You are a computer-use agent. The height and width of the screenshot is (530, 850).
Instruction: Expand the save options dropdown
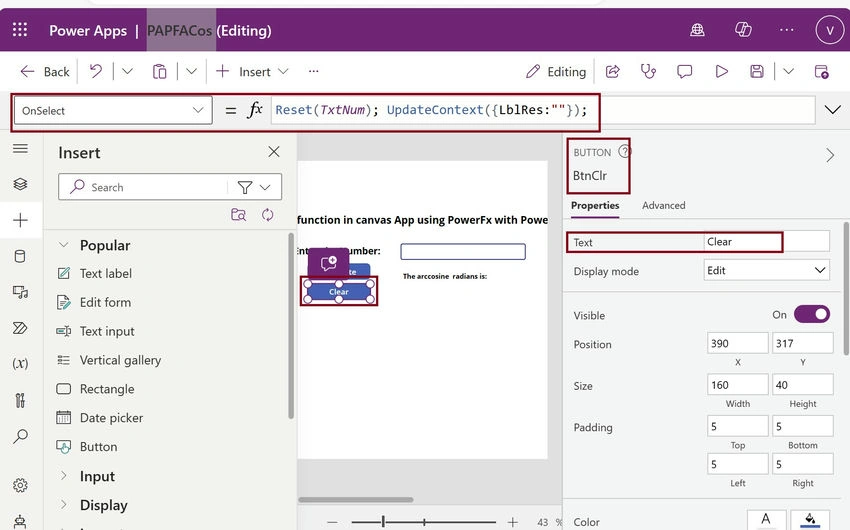pos(788,71)
